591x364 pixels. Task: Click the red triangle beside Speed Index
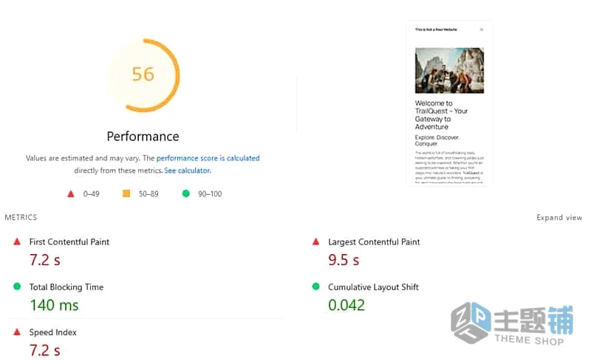tap(17, 332)
